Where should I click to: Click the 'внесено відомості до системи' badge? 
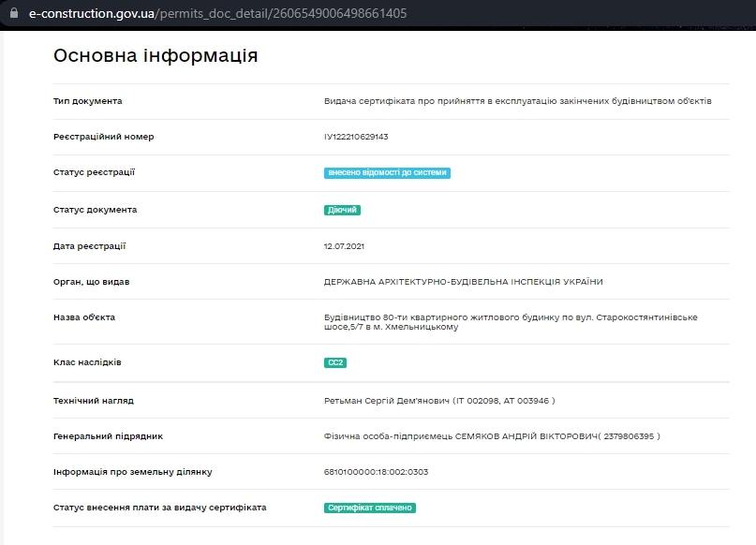pos(387,172)
